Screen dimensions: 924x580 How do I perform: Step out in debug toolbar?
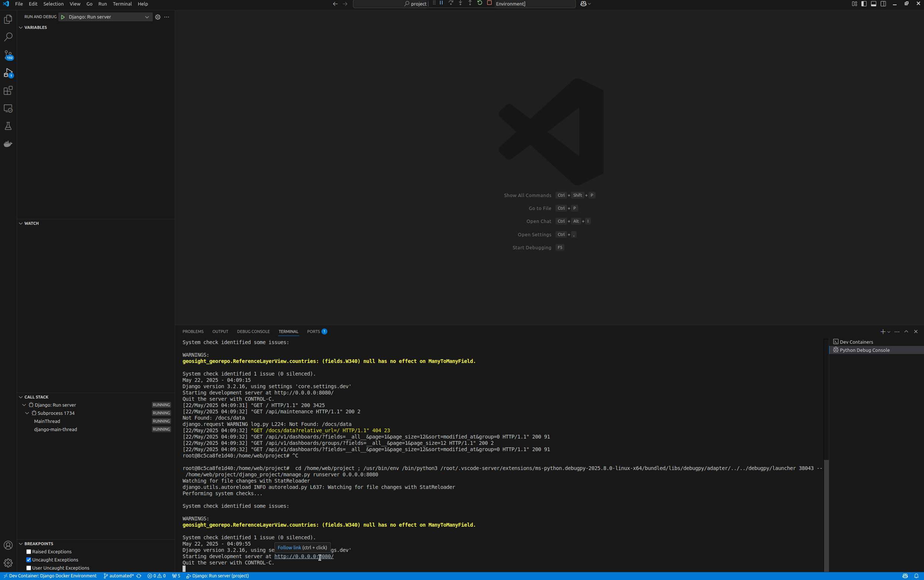470,3
